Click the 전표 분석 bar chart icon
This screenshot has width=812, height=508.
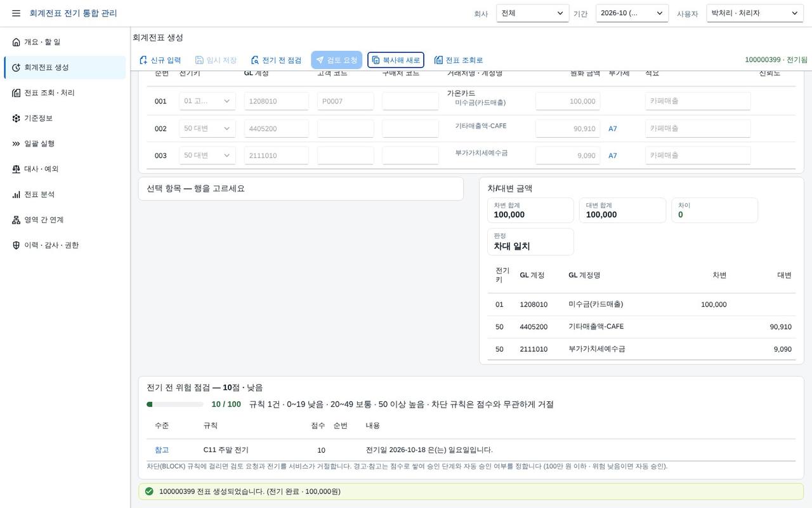(16, 194)
